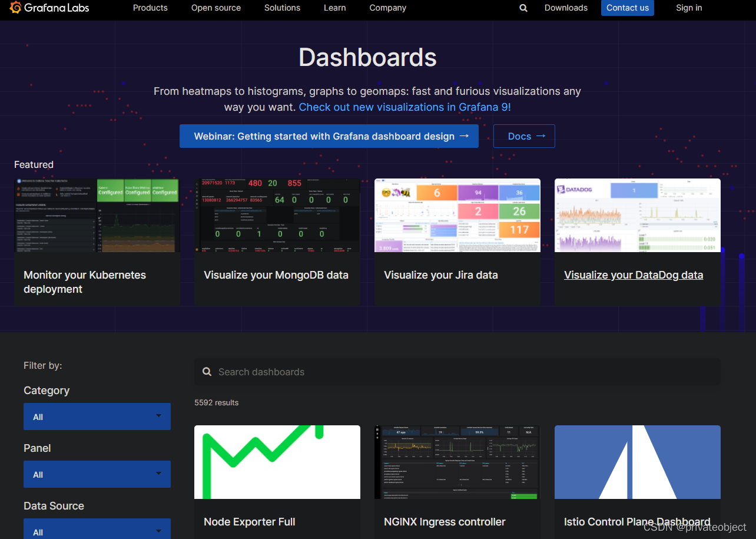Click the Contact us button

pyautogui.click(x=628, y=8)
